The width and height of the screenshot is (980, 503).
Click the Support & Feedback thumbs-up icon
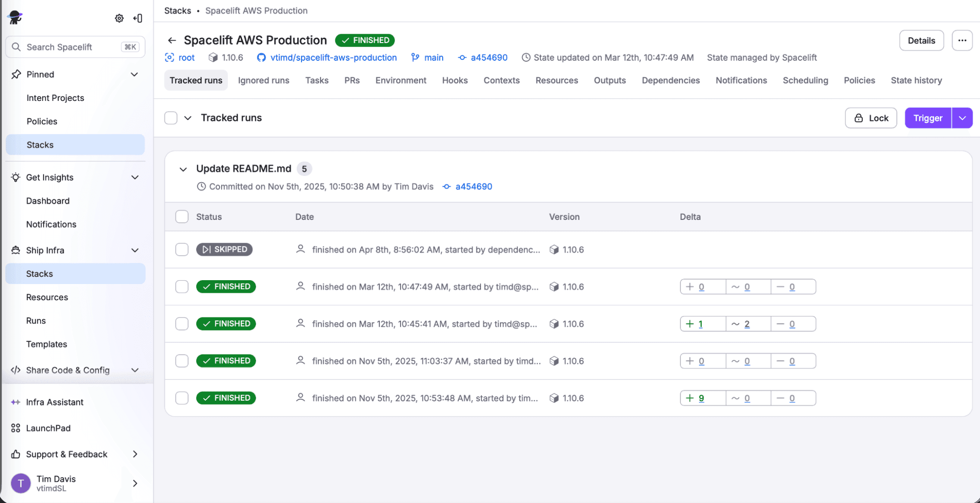coord(16,454)
